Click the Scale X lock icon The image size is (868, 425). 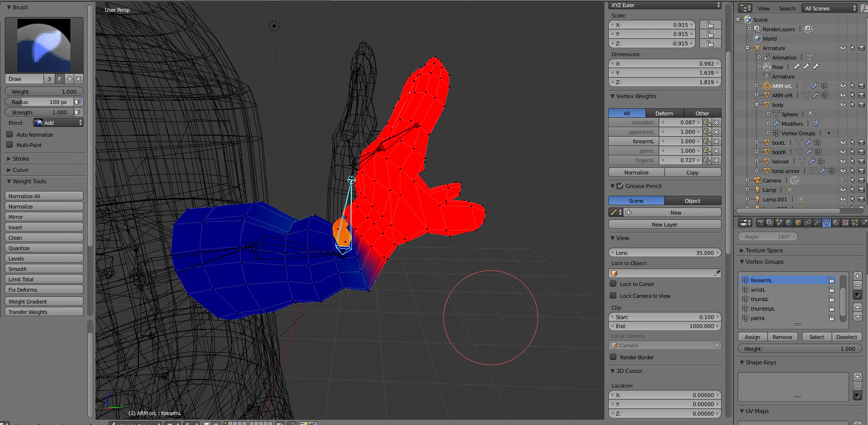click(710, 25)
